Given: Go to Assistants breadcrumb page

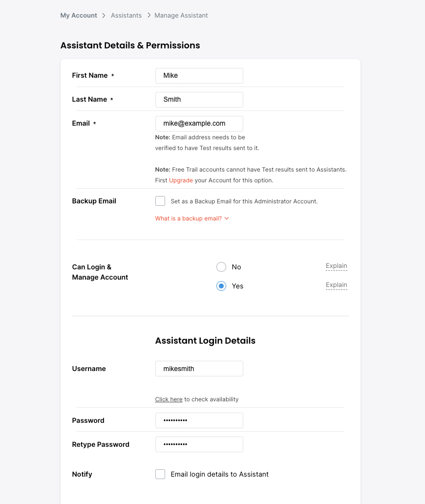Looking at the screenshot, I should [126, 16].
